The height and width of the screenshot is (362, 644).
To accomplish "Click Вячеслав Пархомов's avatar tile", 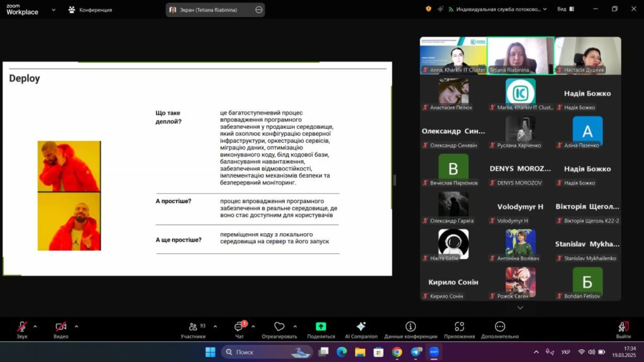I will (453, 169).
